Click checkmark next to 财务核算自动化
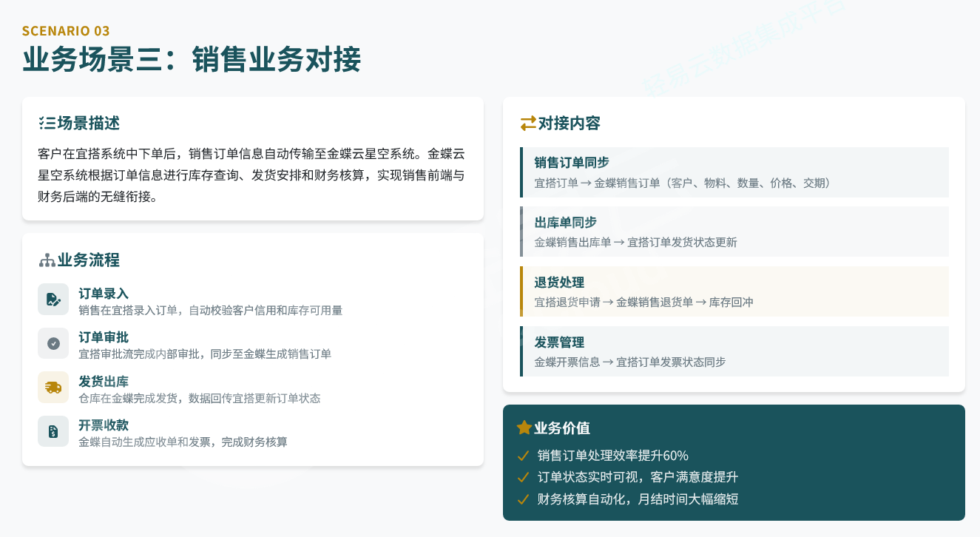Image resolution: width=980 pixels, height=537 pixels. click(524, 499)
